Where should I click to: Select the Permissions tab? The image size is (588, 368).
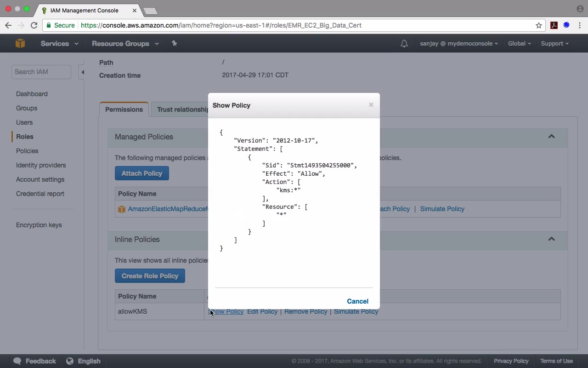pos(124,109)
